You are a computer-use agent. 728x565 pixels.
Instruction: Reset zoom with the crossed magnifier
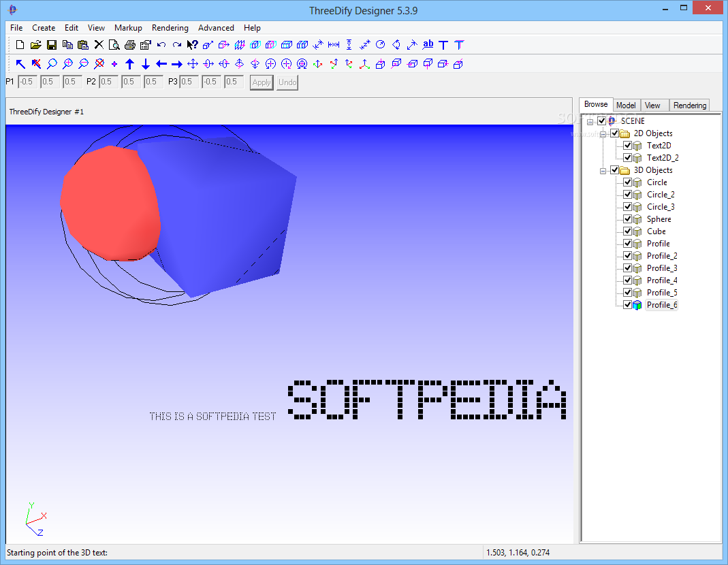(99, 64)
